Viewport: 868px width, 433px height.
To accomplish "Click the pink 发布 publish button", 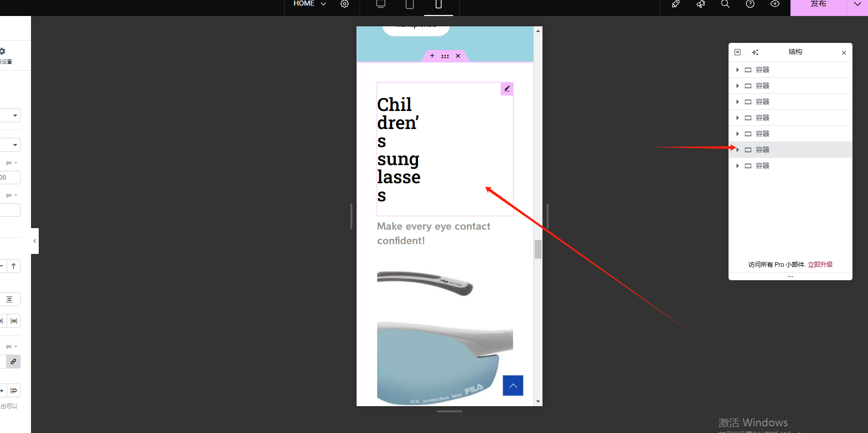I will coord(818,5).
